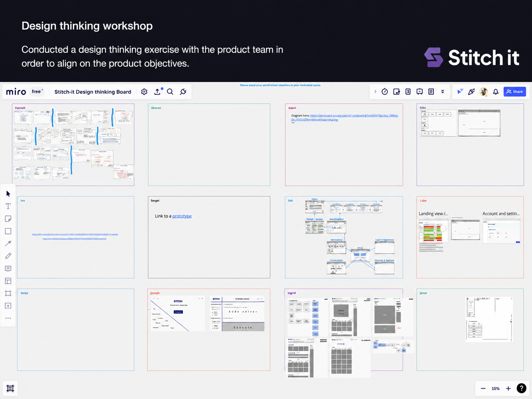
Task: Select the Text tool
Action: pyautogui.click(x=8, y=206)
